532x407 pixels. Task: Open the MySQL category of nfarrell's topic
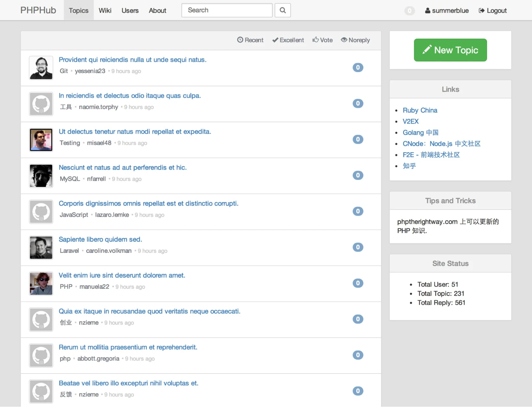(70, 179)
